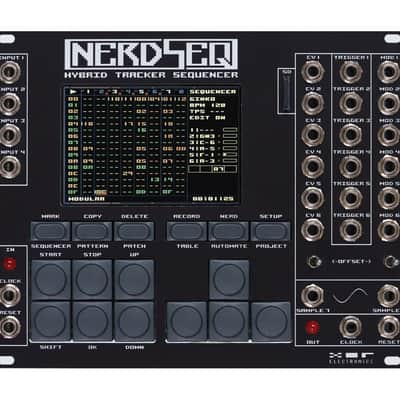The image size is (400, 400).
Task: Click the 00101125 readout on the display
Action: click(x=213, y=199)
